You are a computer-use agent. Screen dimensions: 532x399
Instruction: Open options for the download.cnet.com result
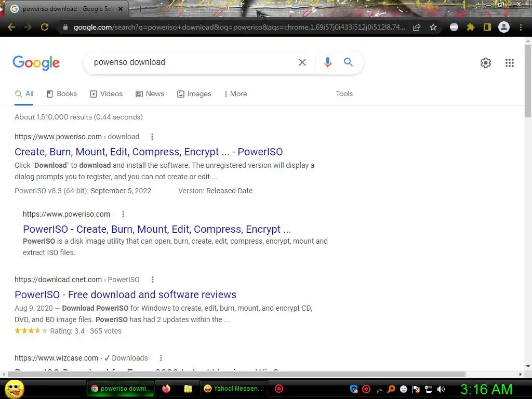click(153, 280)
